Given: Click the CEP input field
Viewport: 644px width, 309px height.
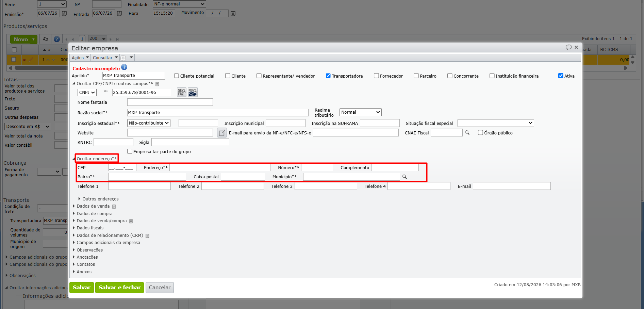Looking at the screenshot, I should [x=122, y=168].
